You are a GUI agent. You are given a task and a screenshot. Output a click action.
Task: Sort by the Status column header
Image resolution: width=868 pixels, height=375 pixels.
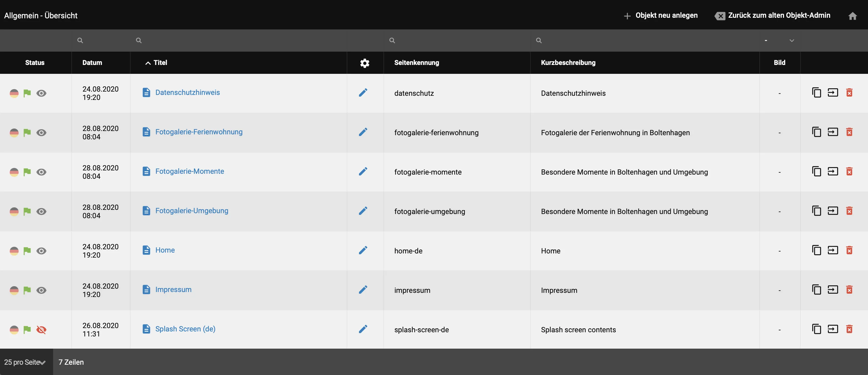pyautogui.click(x=35, y=63)
